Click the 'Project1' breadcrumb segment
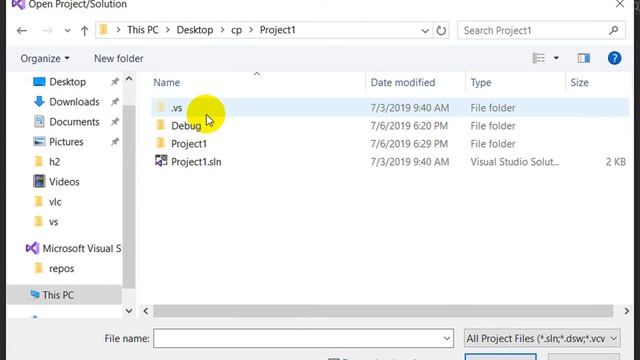 pos(278,30)
